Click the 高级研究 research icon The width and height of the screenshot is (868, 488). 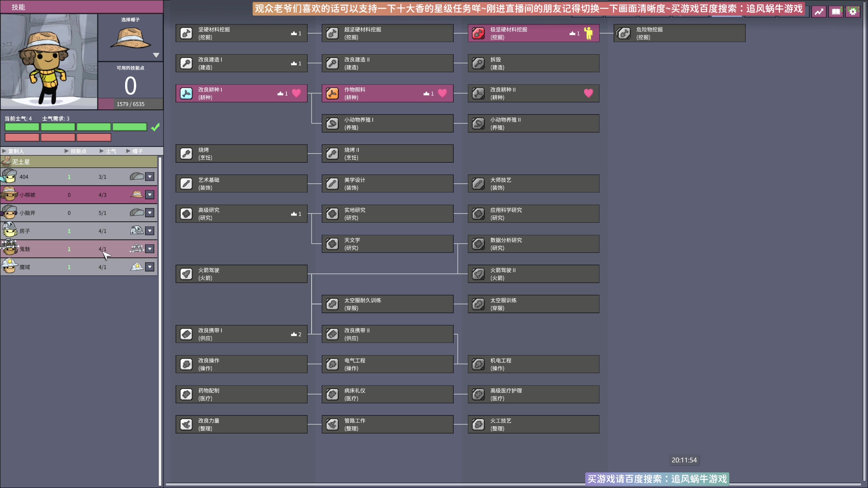(186, 214)
